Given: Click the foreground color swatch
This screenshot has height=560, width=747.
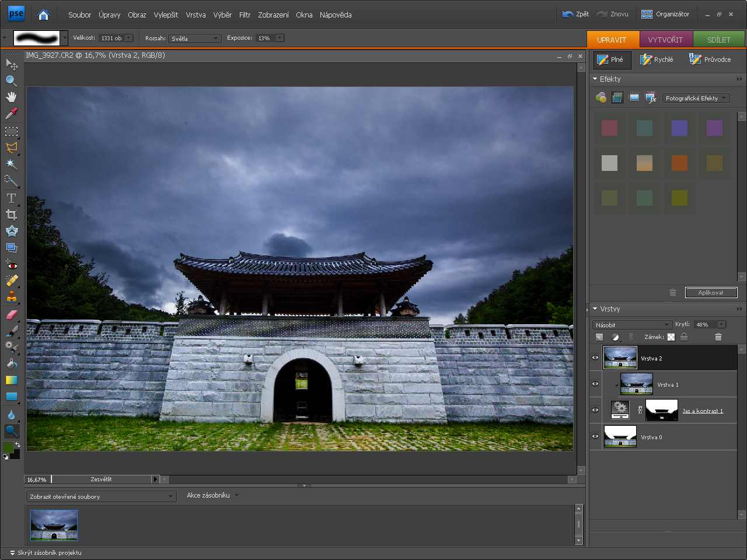Looking at the screenshot, I should [x=8, y=447].
